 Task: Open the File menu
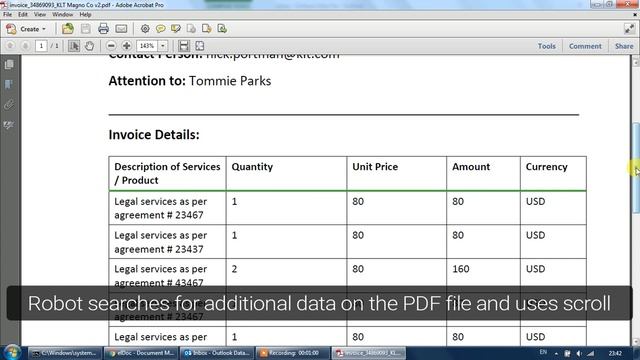[x=7, y=14]
